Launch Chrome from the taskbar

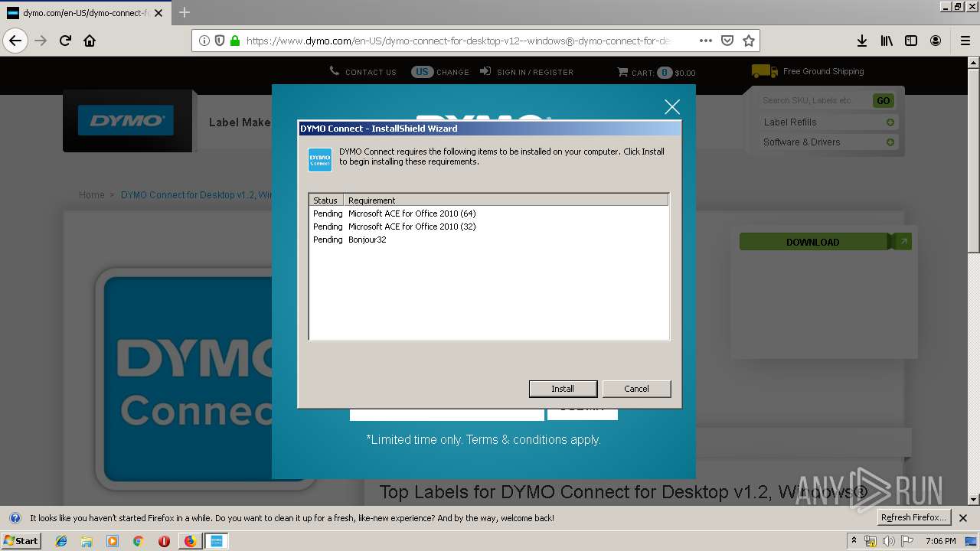coord(138,541)
